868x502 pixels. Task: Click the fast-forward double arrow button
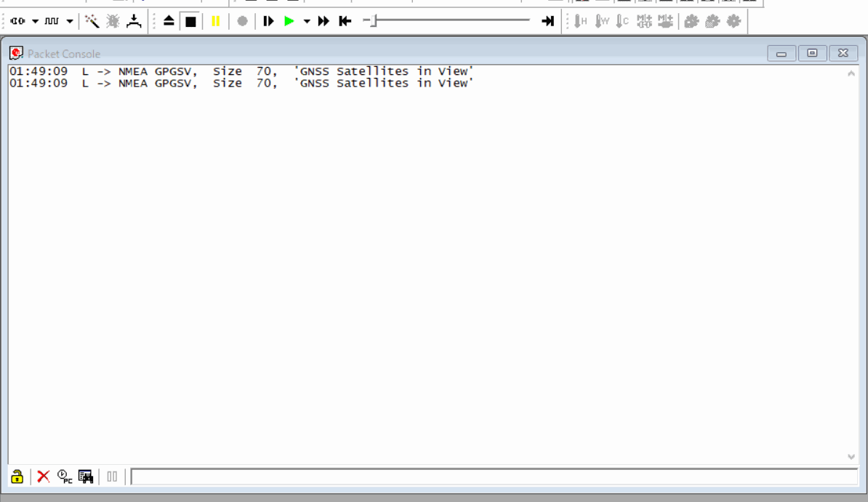tap(324, 21)
